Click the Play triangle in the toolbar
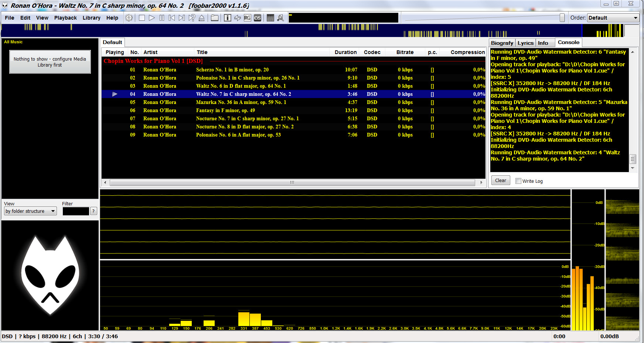 pos(152,18)
